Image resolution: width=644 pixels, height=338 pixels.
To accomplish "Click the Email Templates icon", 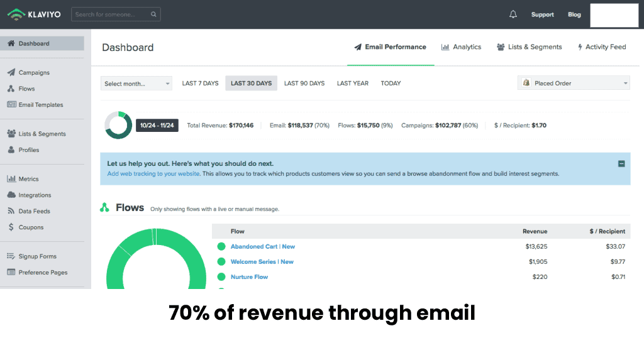I will click(11, 104).
